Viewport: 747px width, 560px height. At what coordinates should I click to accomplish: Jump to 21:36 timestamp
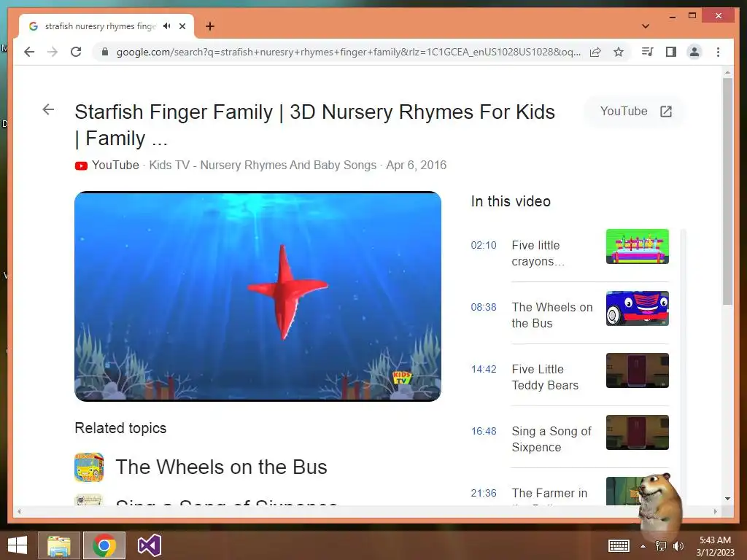484,493
